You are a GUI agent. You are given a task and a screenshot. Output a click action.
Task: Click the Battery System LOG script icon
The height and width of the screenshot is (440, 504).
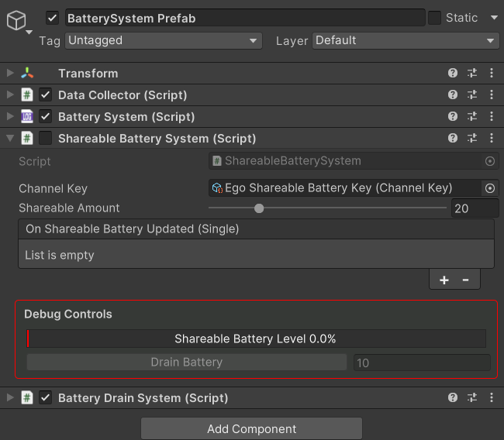point(27,116)
